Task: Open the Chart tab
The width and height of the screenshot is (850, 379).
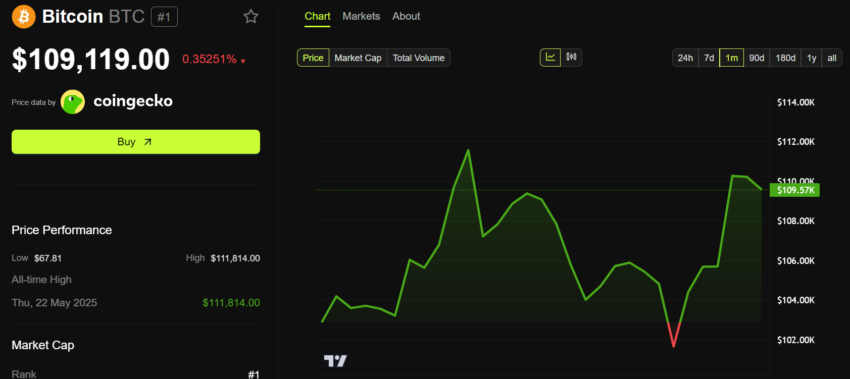Action: tap(317, 16)
